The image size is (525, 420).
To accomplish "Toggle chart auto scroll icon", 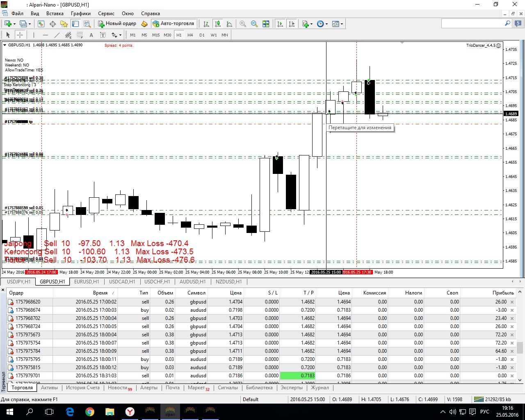I will [x=280, y=24].
